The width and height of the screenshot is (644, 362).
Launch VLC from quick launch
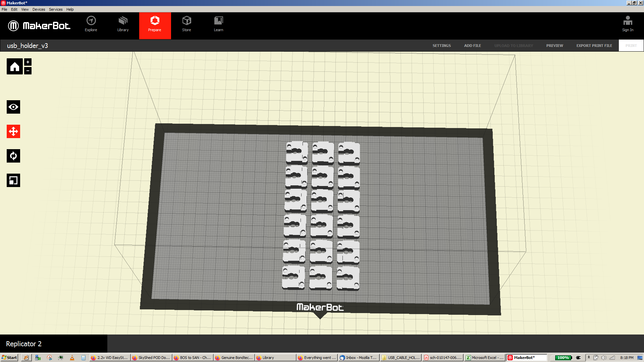pos(72,358)
